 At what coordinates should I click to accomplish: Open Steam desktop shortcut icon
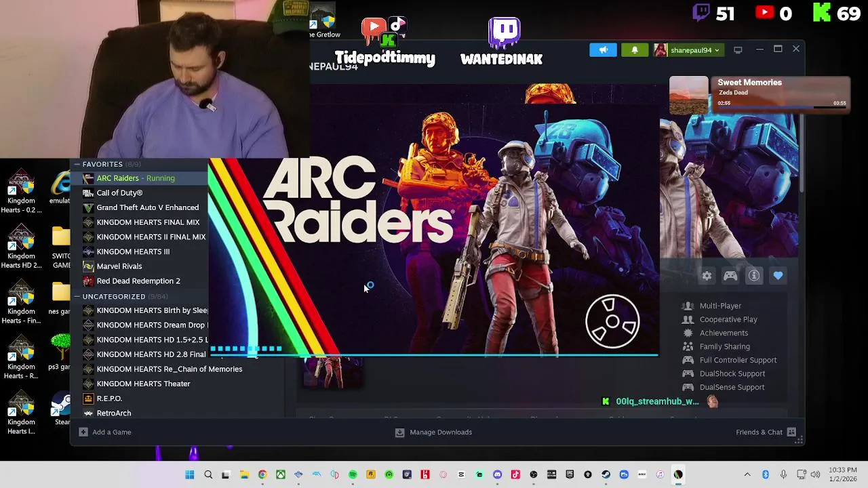click(61, 410)
